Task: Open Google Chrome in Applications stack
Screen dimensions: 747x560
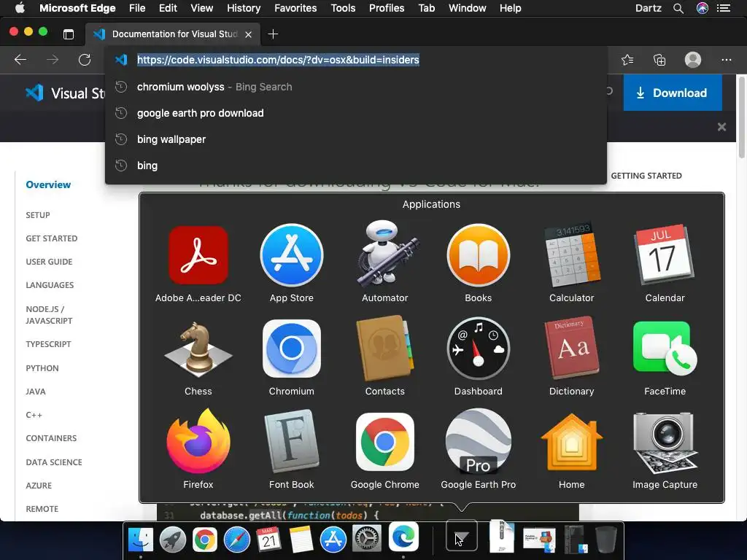Action: [x=385, y=442]
